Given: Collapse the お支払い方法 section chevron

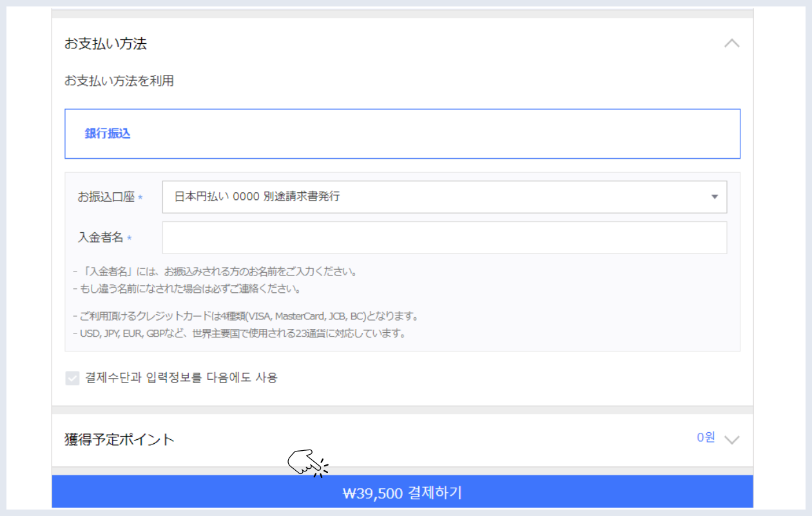Looking at the screenshot, I should [x=731, y=44].
